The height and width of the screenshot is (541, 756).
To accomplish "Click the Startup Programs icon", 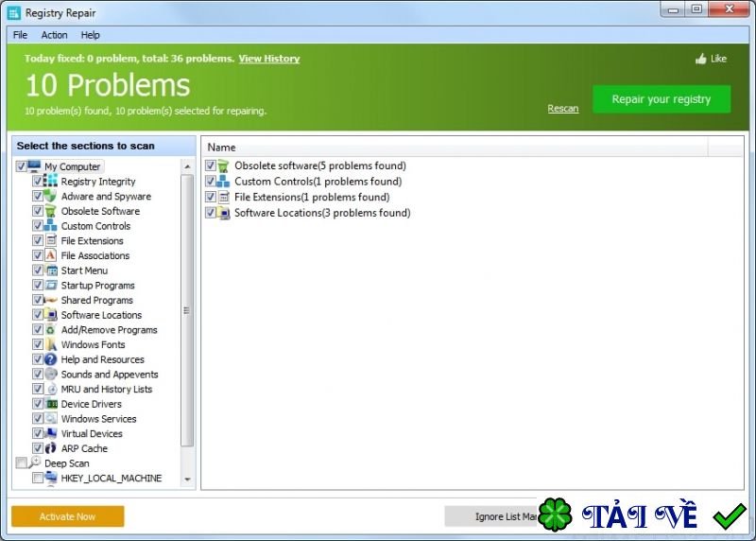I will click(51, 285).
